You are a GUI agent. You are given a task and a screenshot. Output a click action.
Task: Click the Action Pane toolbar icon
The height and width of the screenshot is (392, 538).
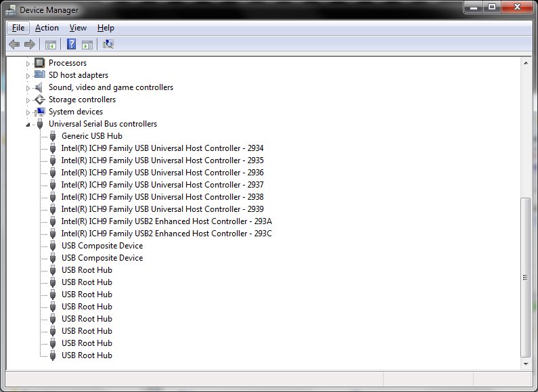87,45
